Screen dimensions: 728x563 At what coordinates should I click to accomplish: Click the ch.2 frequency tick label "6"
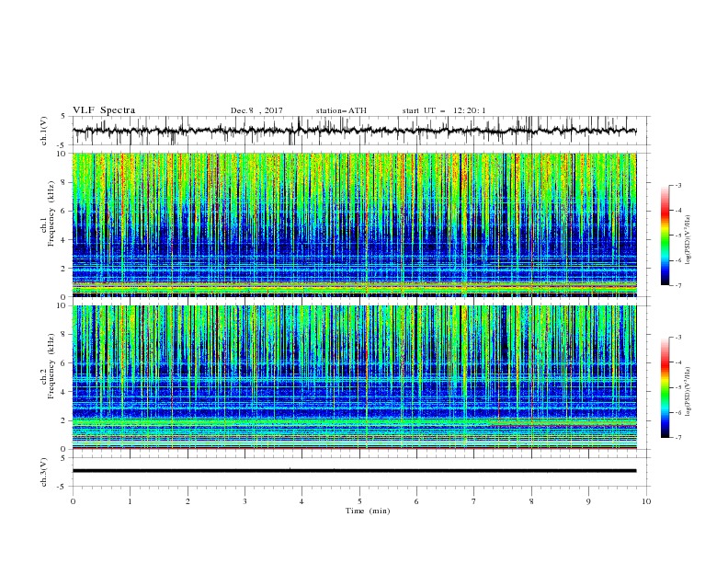click(63, 363)
